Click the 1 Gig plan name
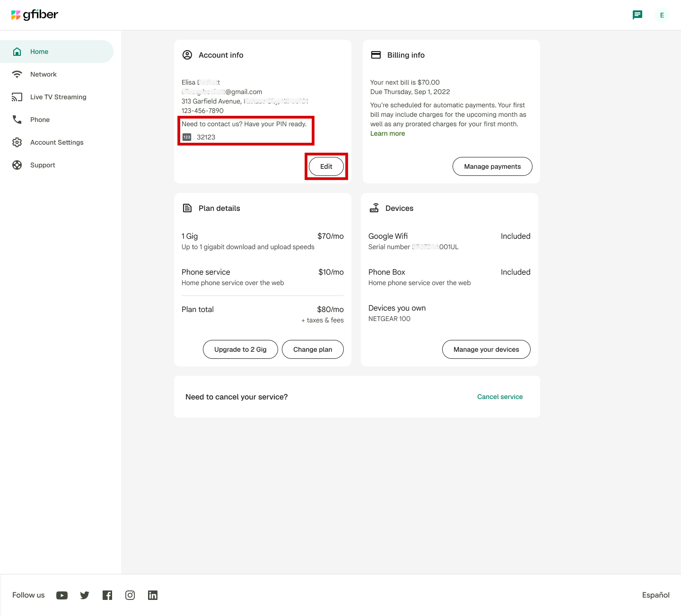681x616 pixels. pos(190,236)
